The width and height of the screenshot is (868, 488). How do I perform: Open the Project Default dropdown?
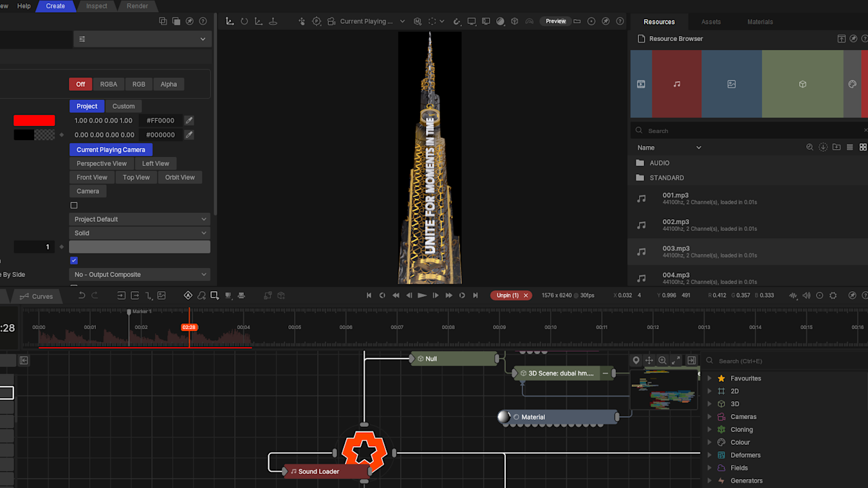139,219
